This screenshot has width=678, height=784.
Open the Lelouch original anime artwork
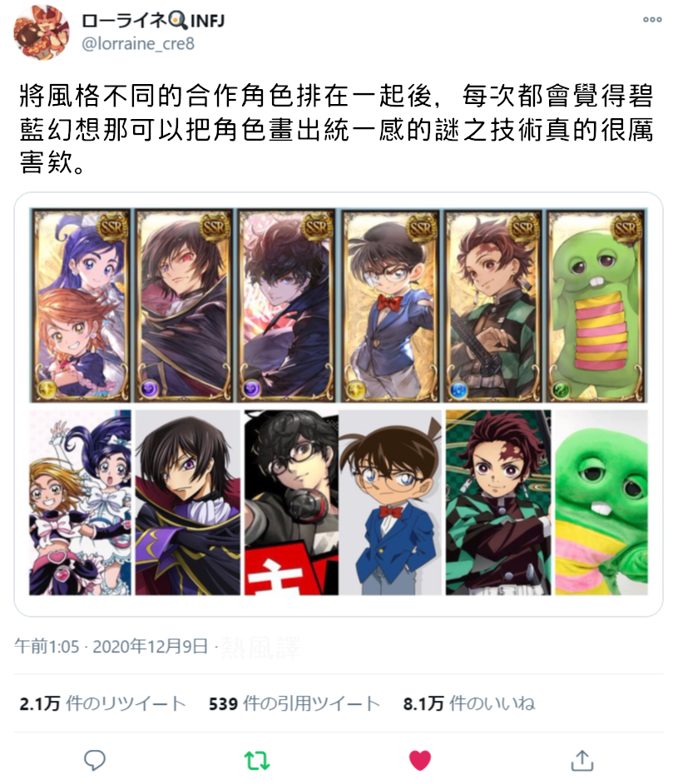(x=188, y=503)
